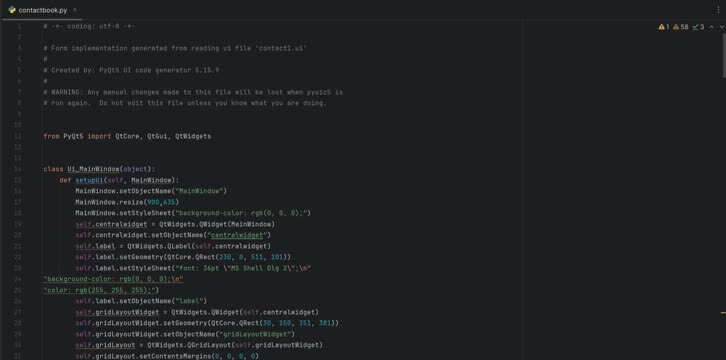Click the 'self.gridLayout = QtWidgets.QGridLayout' line
The width and height of the screenshot is (726, 360).
(199, 345)
